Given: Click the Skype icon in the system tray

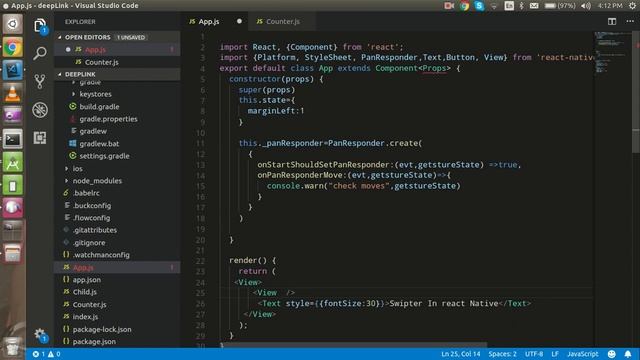Looking at the screenshot, I should 479,6.
